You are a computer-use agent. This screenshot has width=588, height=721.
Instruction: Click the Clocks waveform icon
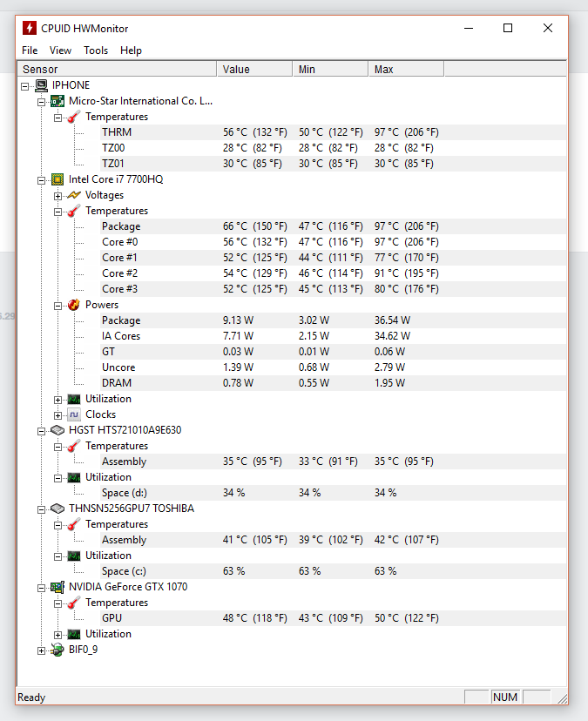point(74,414)
